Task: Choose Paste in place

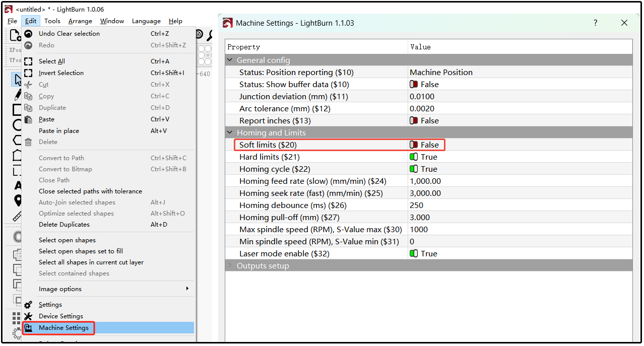Action: (x=108, y=131)
